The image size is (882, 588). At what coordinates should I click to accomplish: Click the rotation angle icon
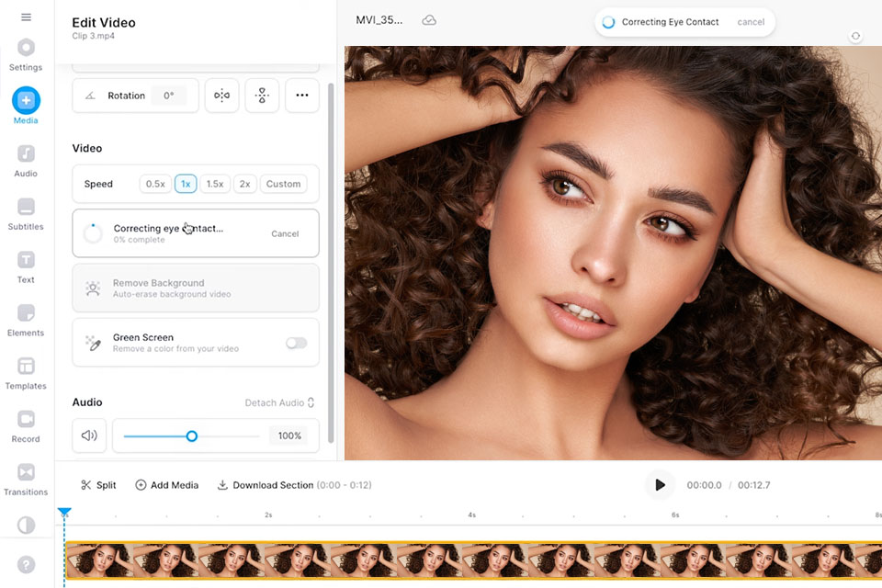pyautogui.click(x=90, y=96)
